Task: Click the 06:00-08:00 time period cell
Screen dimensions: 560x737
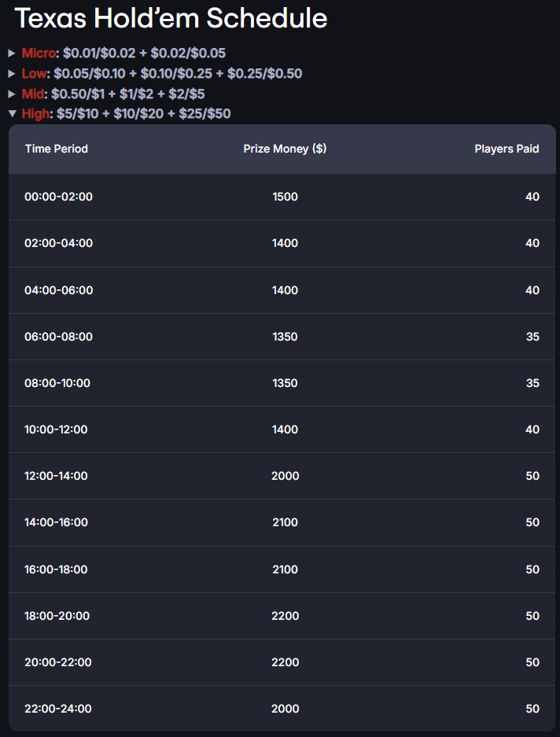Action: 59,337
